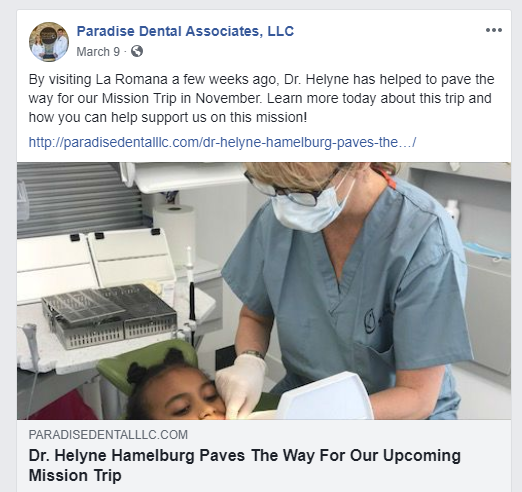Click the PARADISEDENTALLLC.COM source label

tap(108, 435)
